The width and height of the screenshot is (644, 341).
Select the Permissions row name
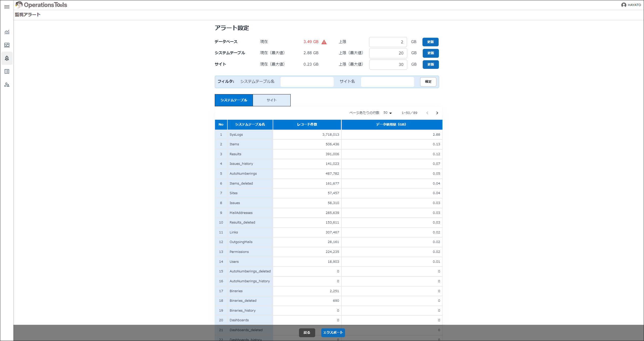[x=239, y=252]
